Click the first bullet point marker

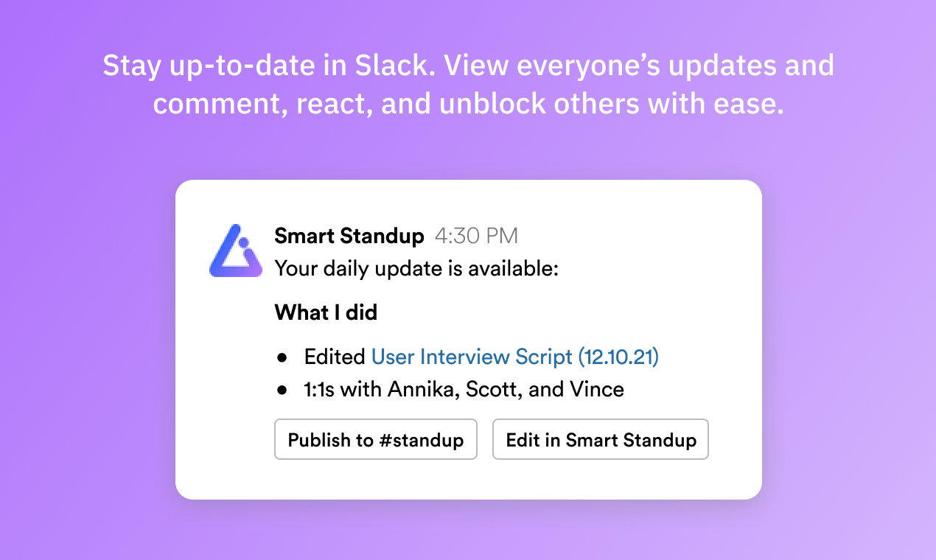pos(284,357)
